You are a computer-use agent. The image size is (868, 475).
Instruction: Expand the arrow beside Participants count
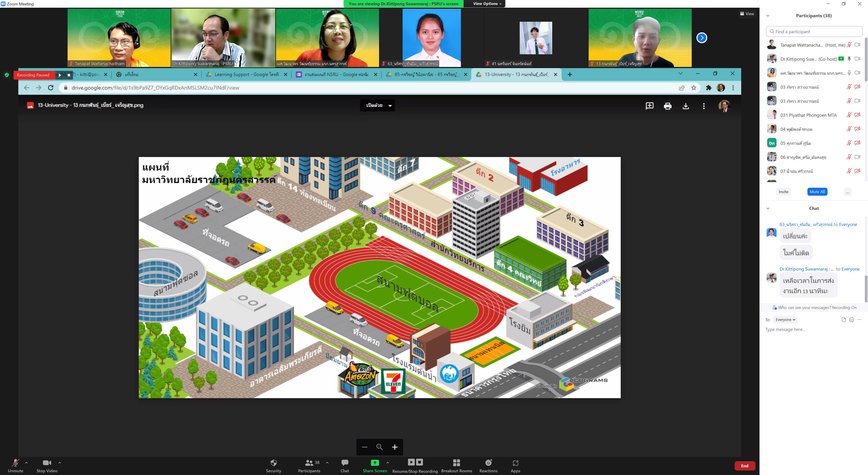point(327,463)
